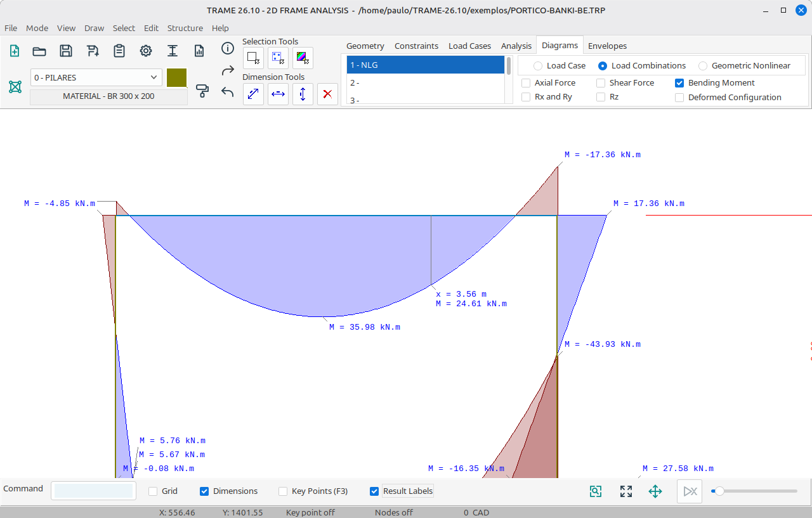This screenshot has width=812, height=518.
Task: Enable the Shear Force checkbox
Action: (x=601, y=83)
